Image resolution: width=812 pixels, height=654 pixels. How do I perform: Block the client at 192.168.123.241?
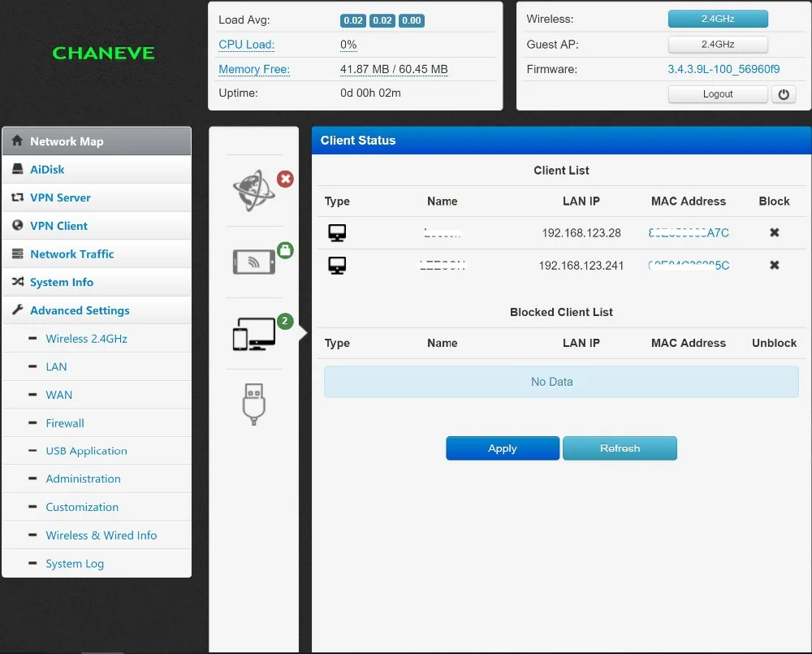click(774, 266)
